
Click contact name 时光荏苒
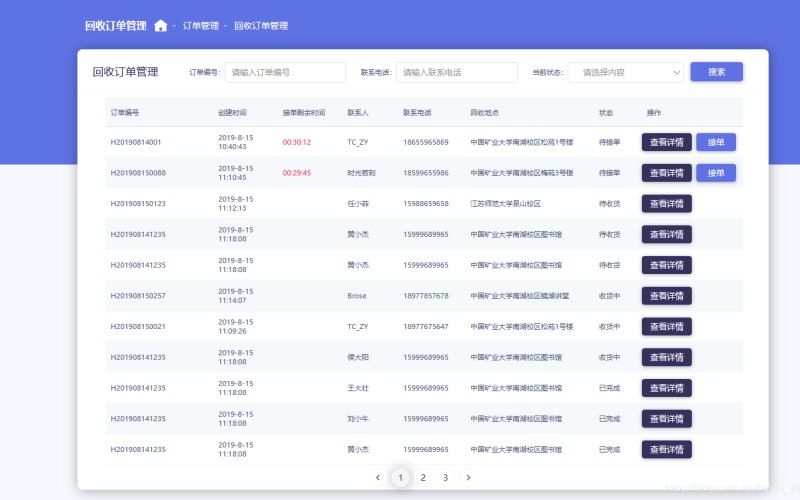[x=361, y=173]
